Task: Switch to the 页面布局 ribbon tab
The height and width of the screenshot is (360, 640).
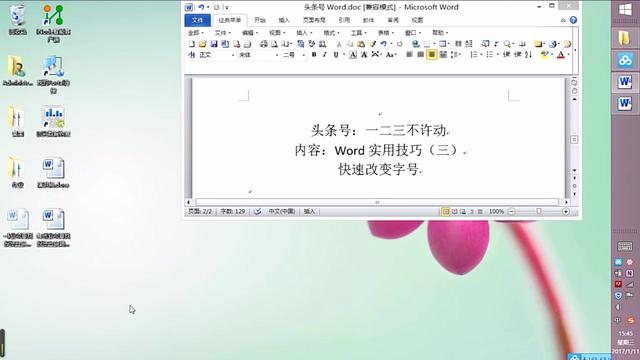Action: (314, 20)
